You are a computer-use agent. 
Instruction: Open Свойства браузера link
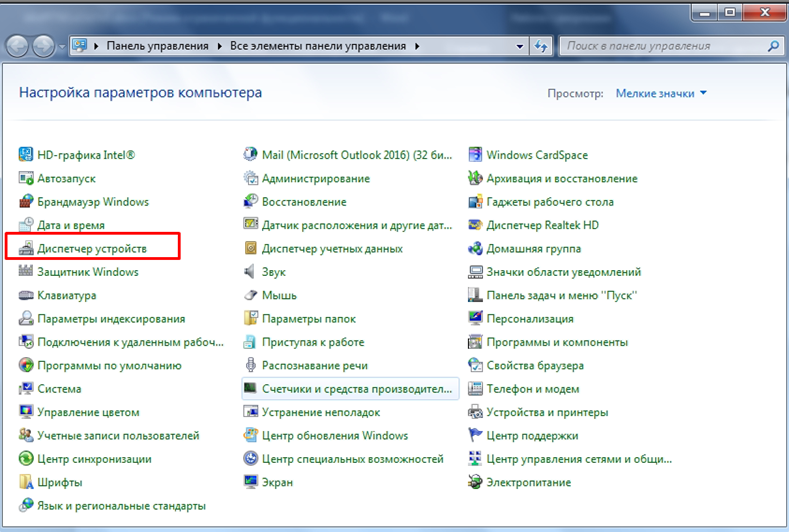click(535, 365)
